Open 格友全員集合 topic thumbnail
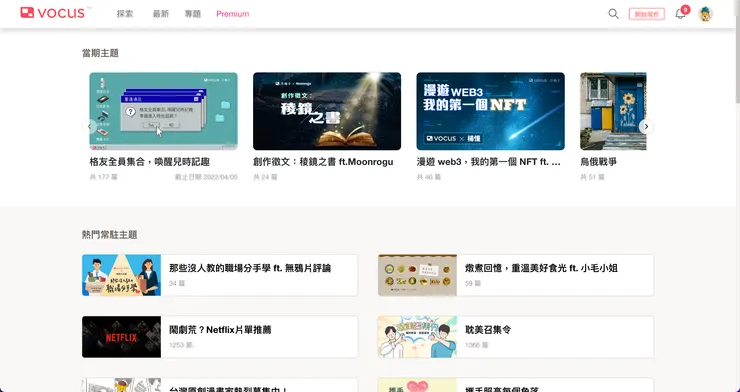740x392 pixels. [163, 111]
